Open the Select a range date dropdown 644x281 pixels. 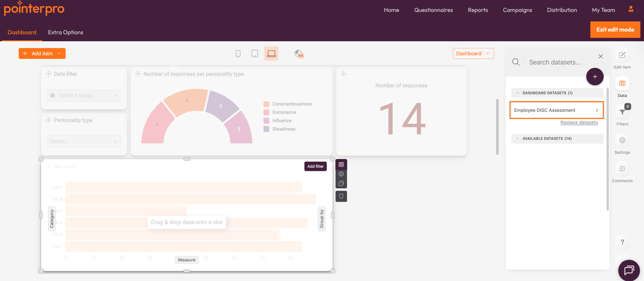click(x=84, y=95)
